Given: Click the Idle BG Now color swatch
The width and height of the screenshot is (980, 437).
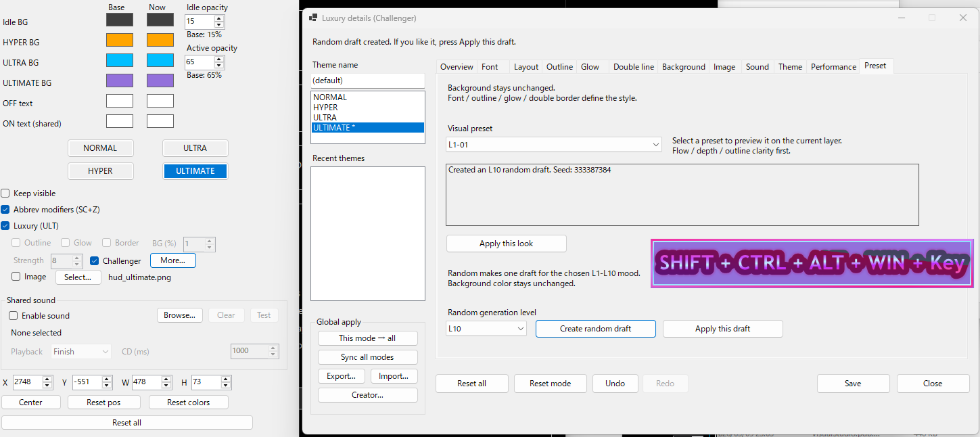Looking at the screenshot, I should pyautogui.click(x=160, y=20).
